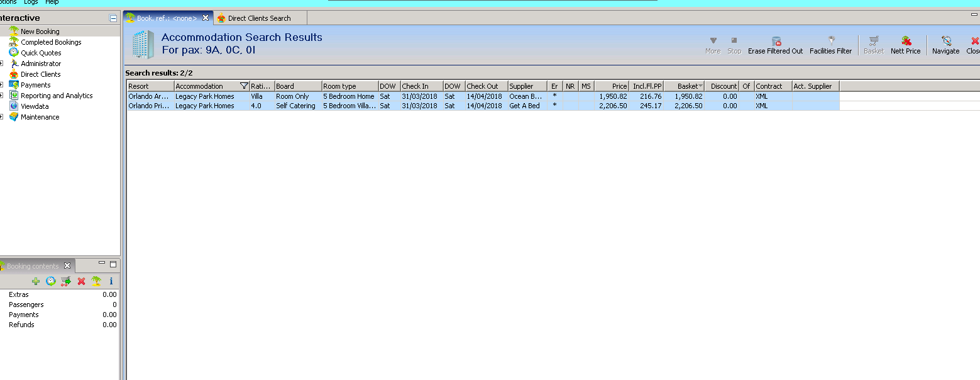Select Maintenance in navigation tree
This screenshot has height=380, width=980.
[x=40, y=117]
